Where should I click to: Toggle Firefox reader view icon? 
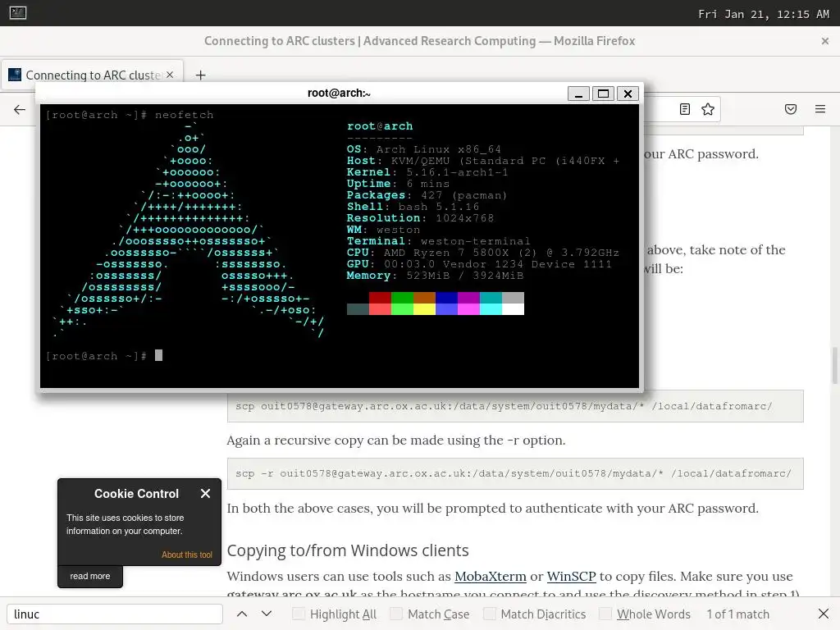(685, 109)
